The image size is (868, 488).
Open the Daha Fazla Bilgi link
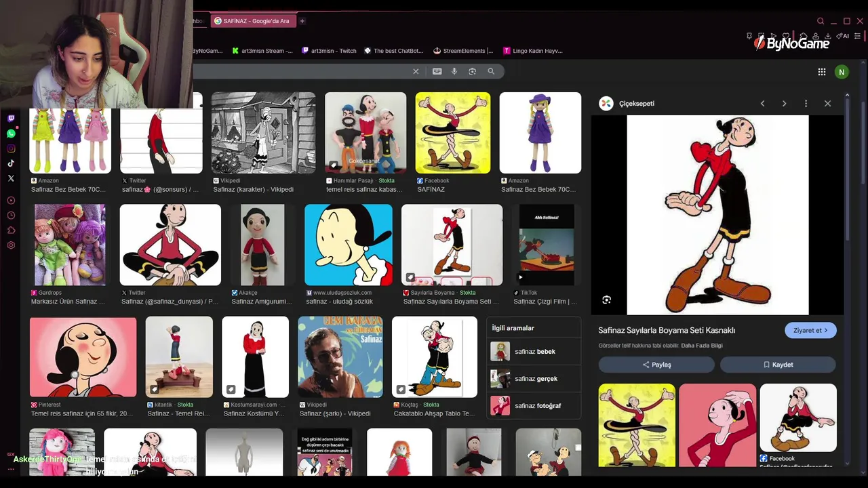click(702, 346)
